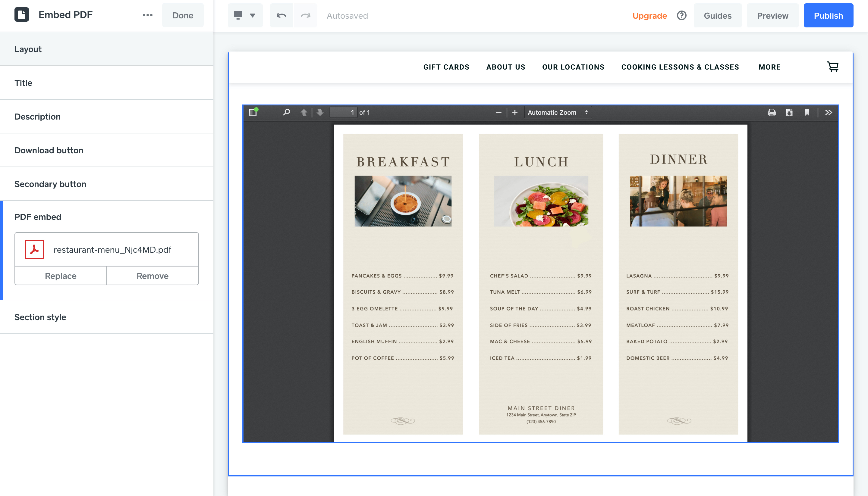Toggle the PDF viewer sidebar

click(x=253, y=112)
